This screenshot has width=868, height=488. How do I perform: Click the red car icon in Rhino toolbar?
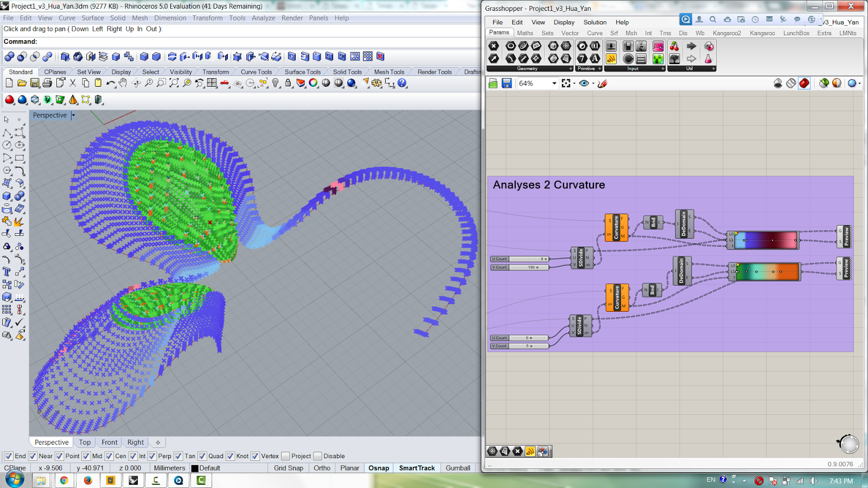pyautogui.click(x=225, y=83)
